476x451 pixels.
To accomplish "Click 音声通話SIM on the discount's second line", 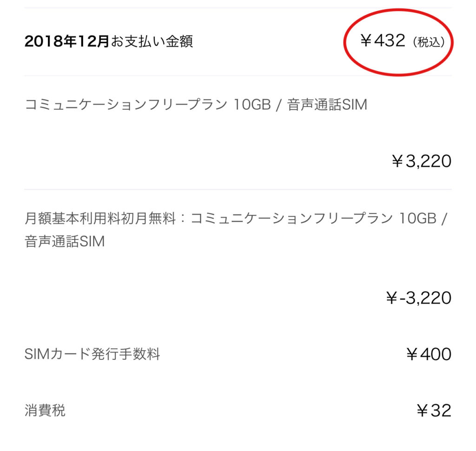I will pyautogui.click(x=65, y=241).
